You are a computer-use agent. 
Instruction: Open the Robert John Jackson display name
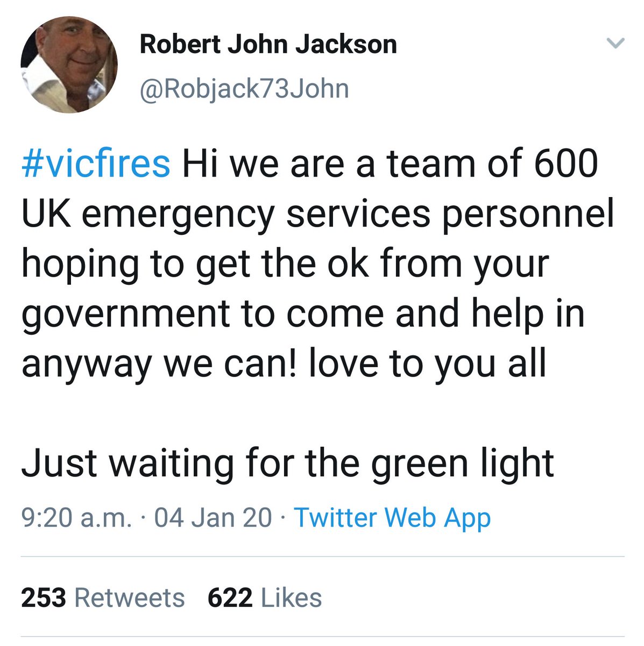click(x=268, y=44)
